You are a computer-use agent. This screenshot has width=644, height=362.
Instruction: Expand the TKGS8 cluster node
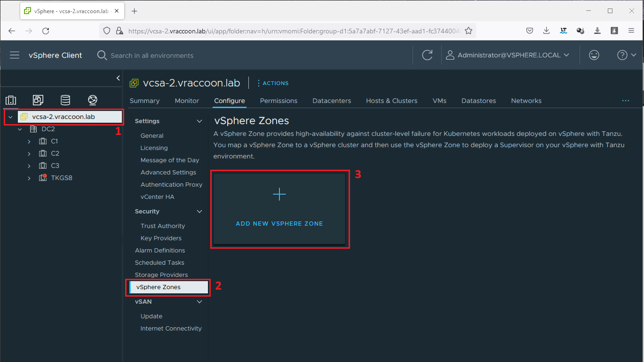click(x=29, y=178)
